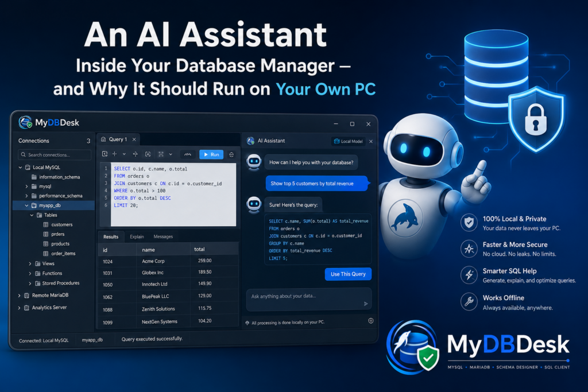
Task: Click the wave-shaped icon left of Run
Action: [188, 154]
